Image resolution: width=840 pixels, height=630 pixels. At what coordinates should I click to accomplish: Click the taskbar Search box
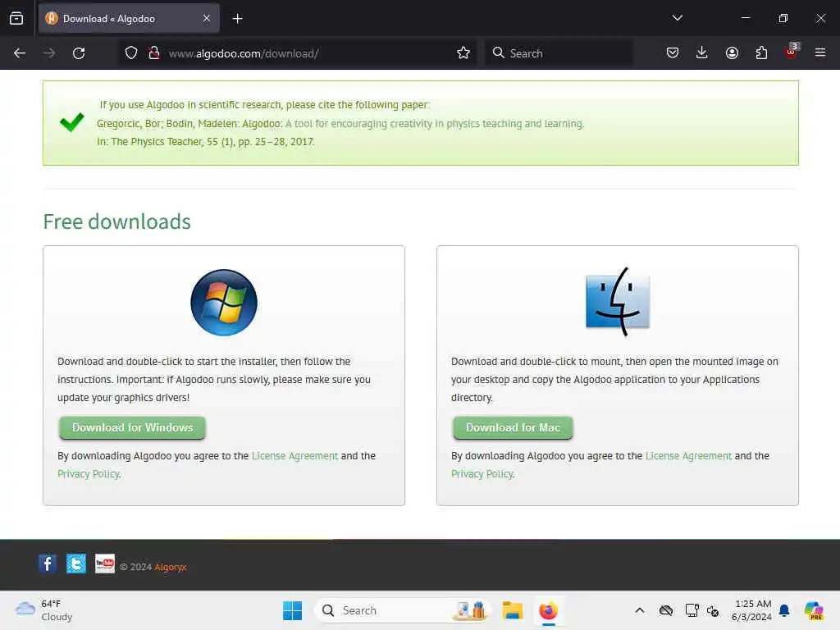pos(402,610)
